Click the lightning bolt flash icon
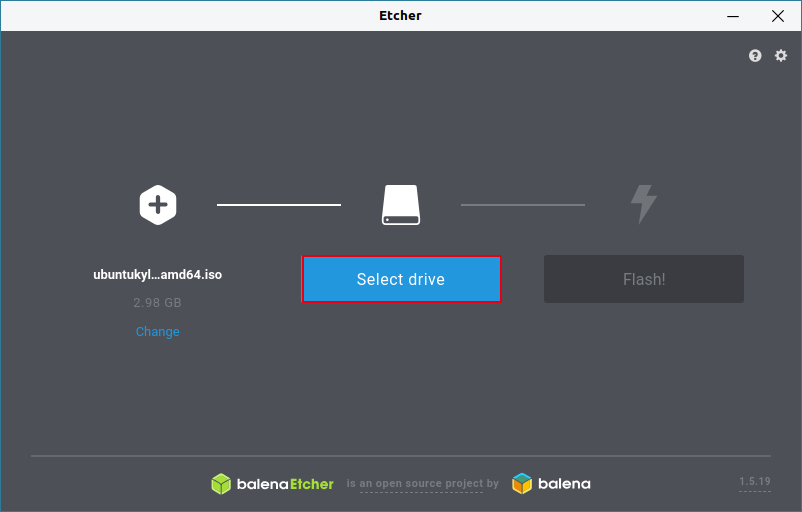 tap(643, 204)
